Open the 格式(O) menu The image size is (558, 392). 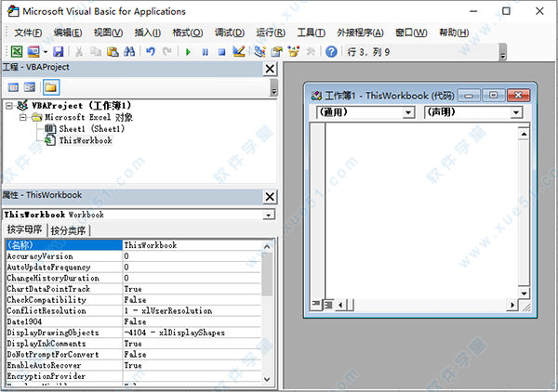tap(188, 33)
